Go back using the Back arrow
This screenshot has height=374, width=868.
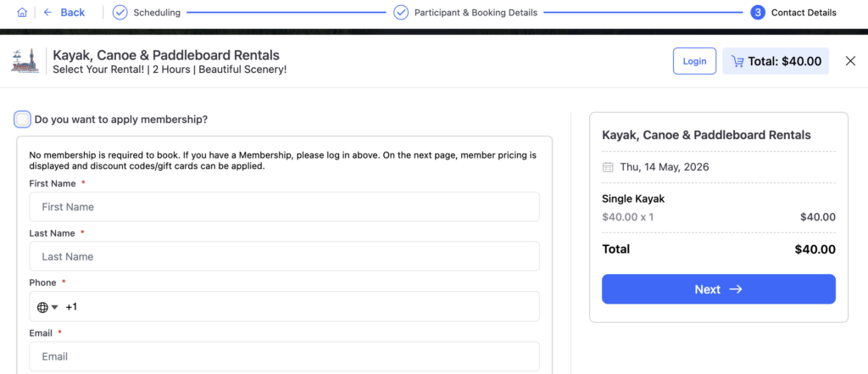pyautogui.click(x=64, y=13)
